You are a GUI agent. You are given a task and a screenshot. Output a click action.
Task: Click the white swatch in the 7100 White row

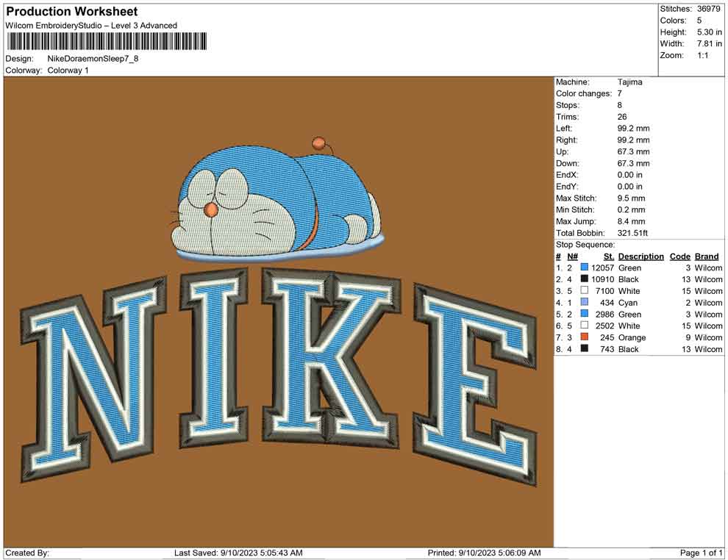585,290
